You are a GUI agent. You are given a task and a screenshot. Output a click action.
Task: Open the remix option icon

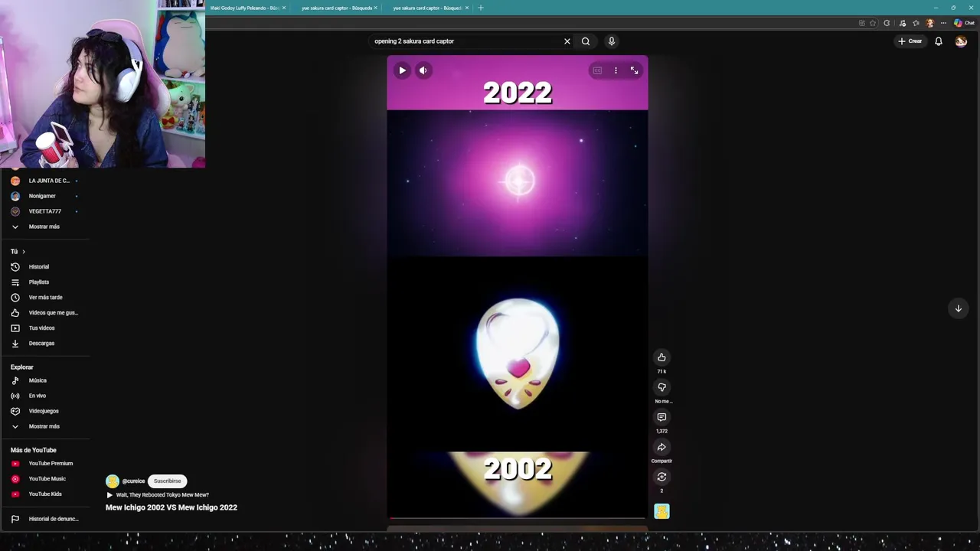[661, 477]
